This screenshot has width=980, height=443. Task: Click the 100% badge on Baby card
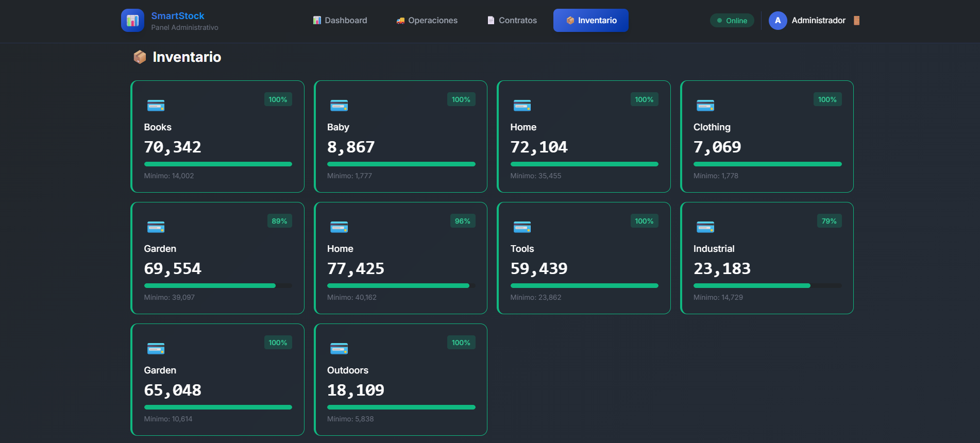(x=461, y=99)
